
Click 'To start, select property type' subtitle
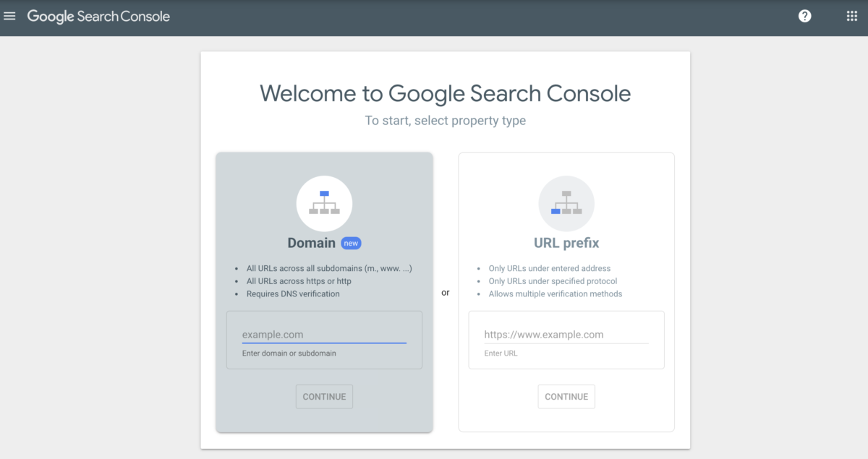[x=445, y=121]
